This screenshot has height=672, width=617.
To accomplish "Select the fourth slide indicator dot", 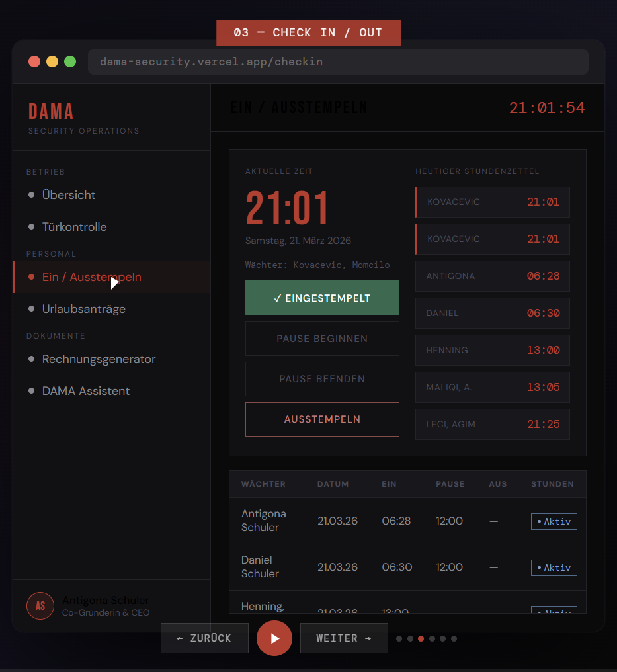I will (432, 638).
